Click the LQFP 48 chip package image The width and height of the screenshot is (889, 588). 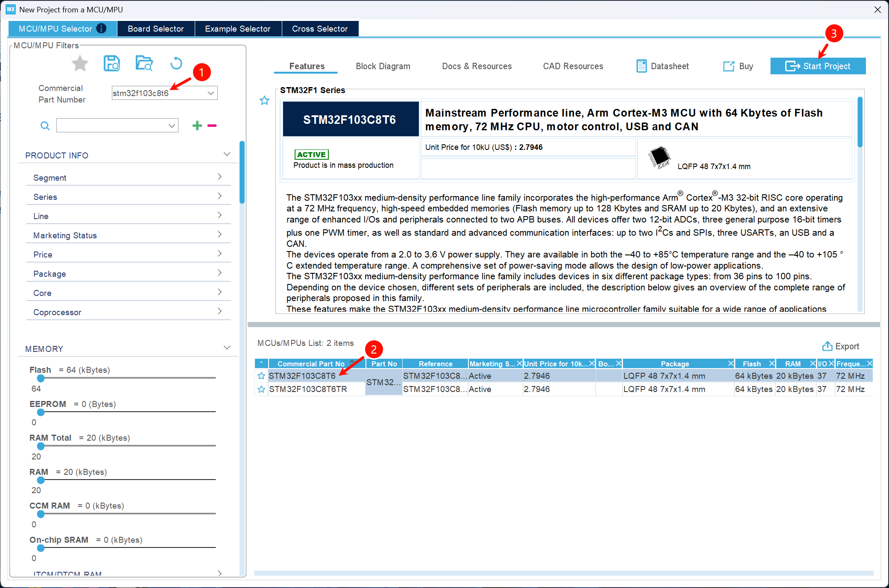click(659, 157)
